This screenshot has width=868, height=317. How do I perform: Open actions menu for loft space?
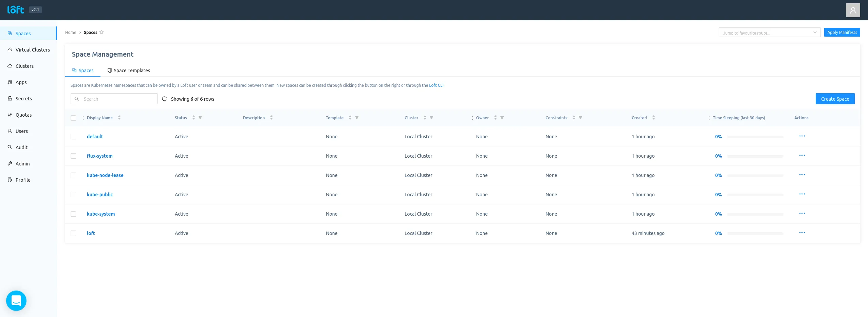(x=802, y=233)
